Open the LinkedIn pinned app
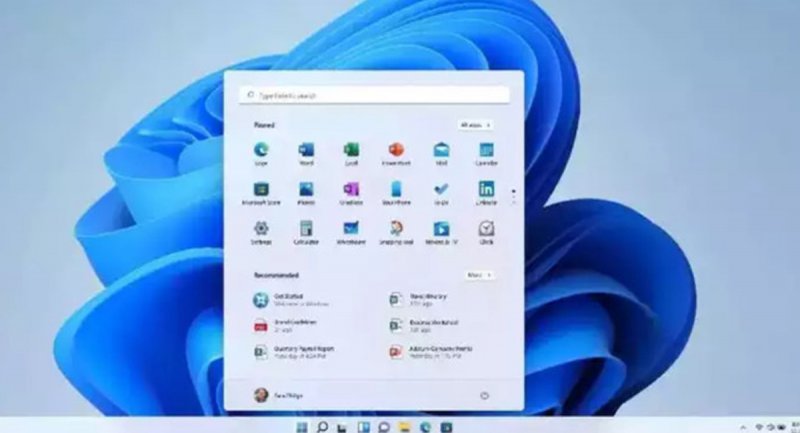The width and height of the screenshot is (800, 433). [x=486, y=193]
